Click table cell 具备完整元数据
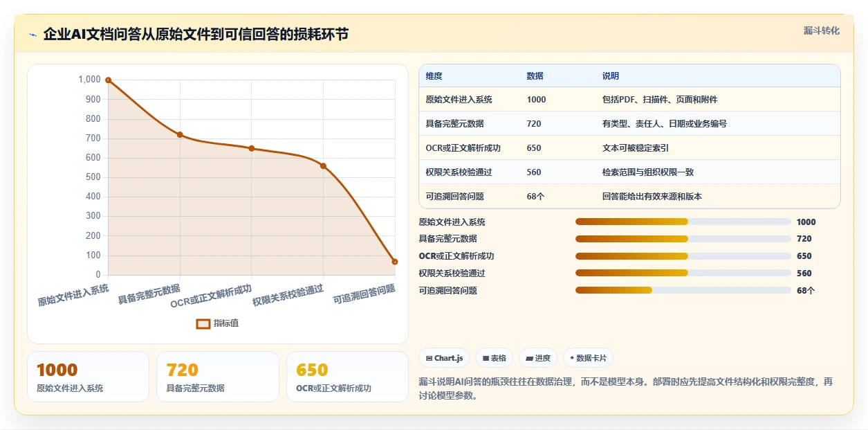This screenshot has width=868, height=430. (455, 124)
